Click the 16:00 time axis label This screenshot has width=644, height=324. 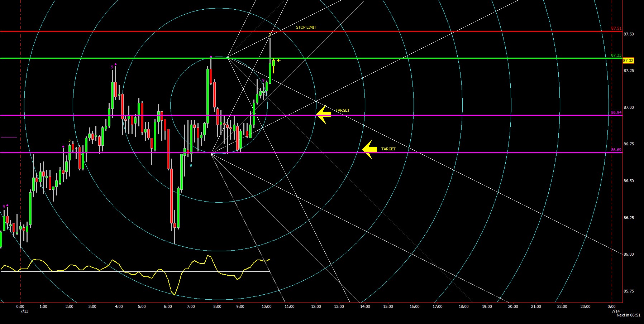tap(415, 306)
